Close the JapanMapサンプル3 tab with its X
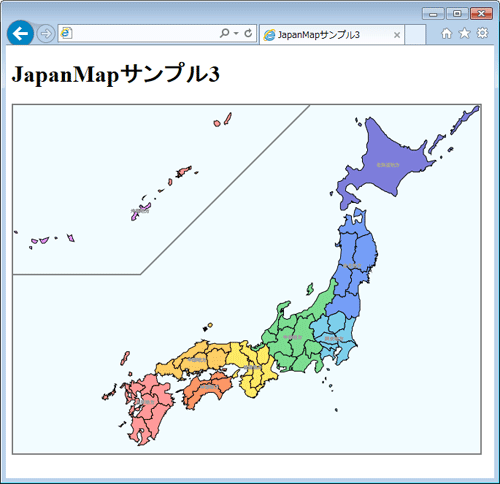 point(397,35)
